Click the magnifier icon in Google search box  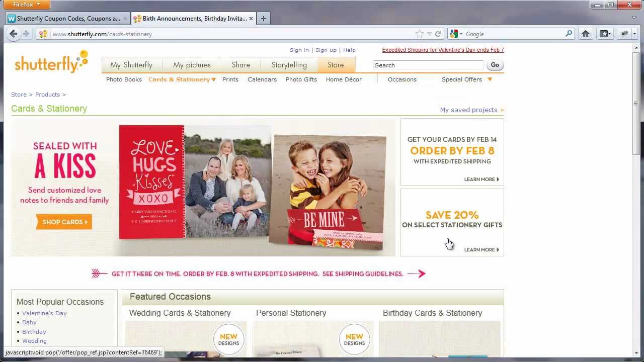tap(569, 34)
